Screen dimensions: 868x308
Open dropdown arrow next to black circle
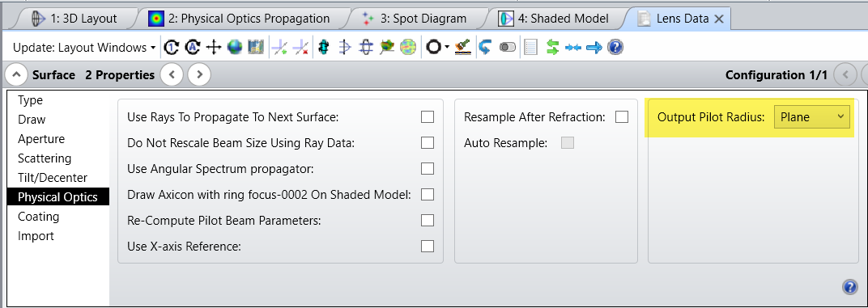[446, 48]
